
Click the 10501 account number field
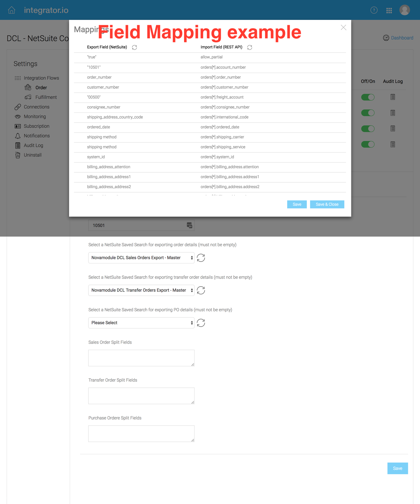[141, 225]
